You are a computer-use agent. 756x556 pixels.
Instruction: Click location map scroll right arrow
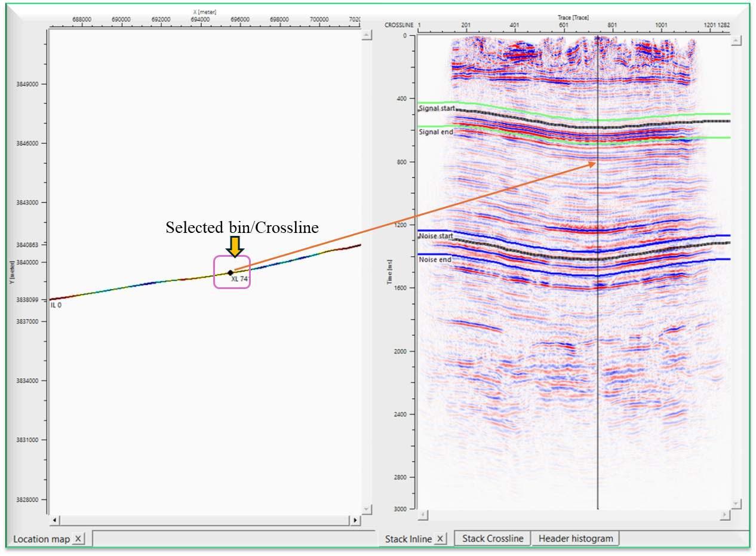[x=355, y=521]
